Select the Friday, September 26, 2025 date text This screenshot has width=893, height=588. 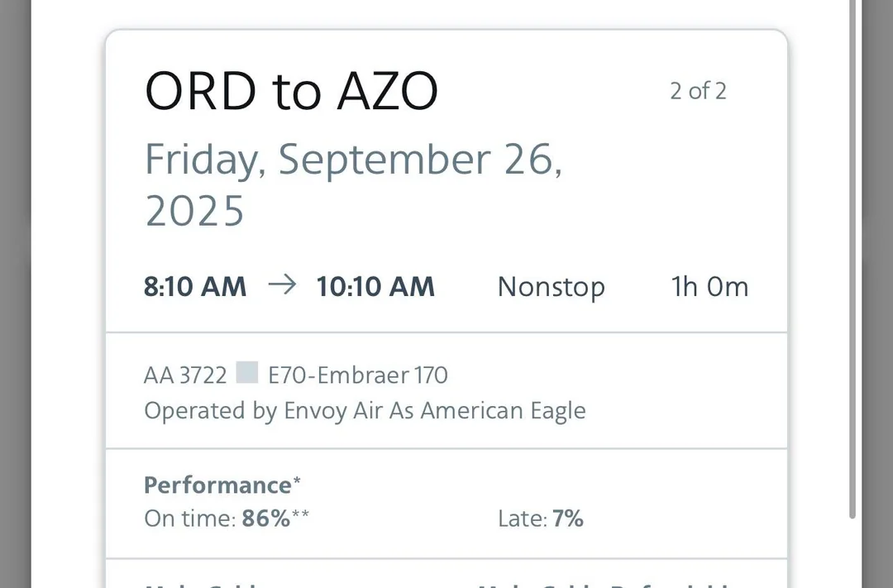pos(353,184)
